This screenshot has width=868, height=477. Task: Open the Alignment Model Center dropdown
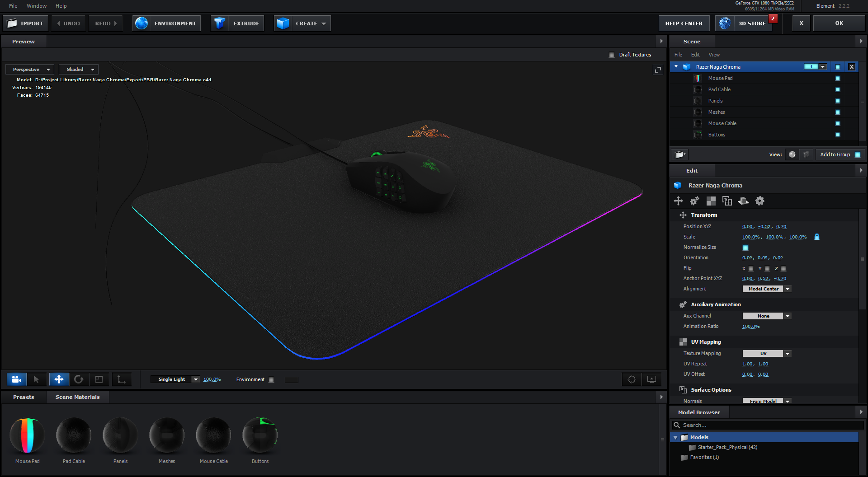[767, 289]
